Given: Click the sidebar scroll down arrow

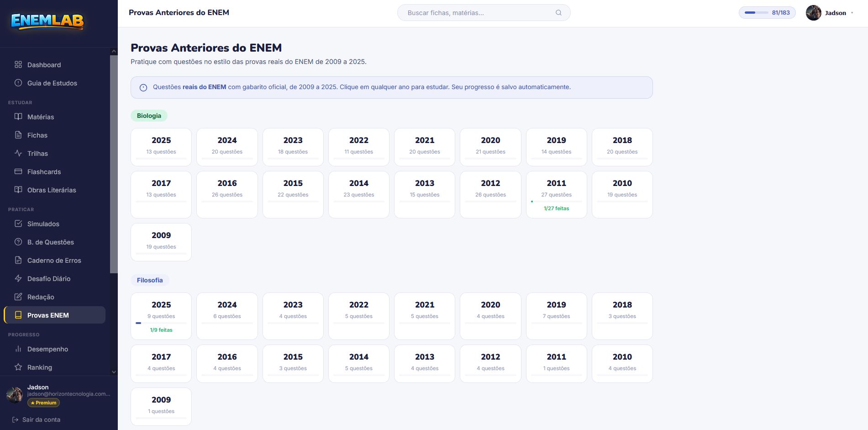Looking at the screenshot, I should [114, 372].
